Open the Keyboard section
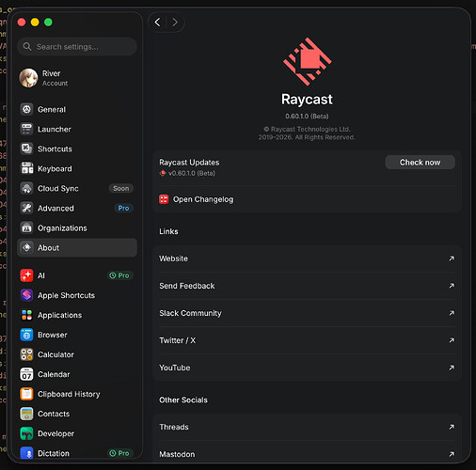The height and width of the screenshot is (470, 476). pyautogui.click(x=77, y=168)
